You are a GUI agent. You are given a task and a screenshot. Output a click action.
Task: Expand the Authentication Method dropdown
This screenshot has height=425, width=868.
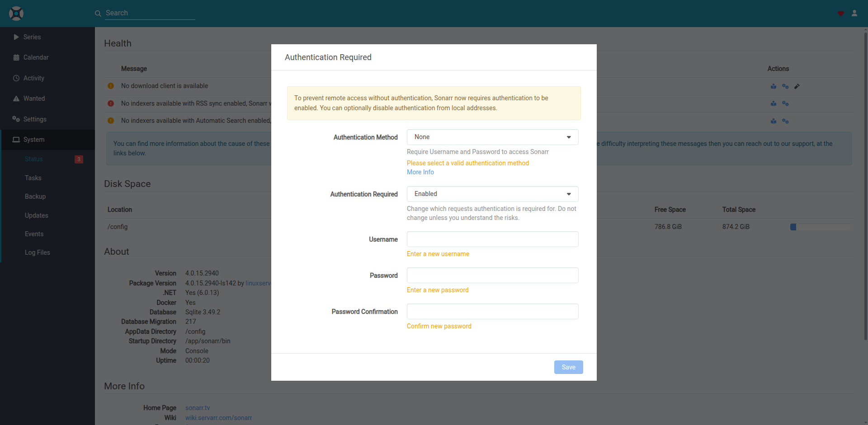[x=493, y=137]
